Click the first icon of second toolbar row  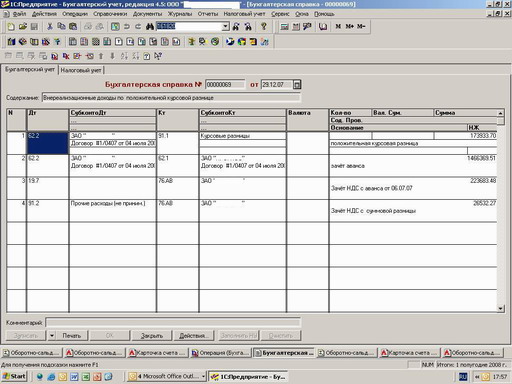[11, 42]
